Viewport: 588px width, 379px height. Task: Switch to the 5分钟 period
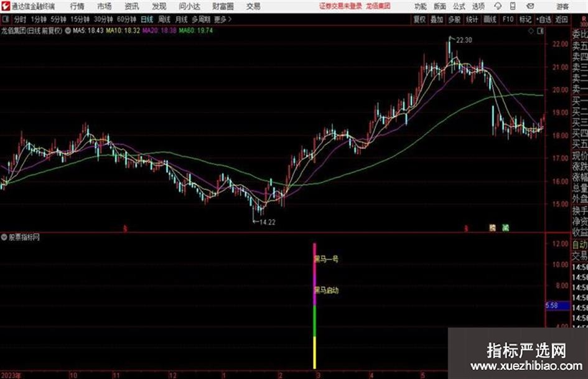click(58, 19)
